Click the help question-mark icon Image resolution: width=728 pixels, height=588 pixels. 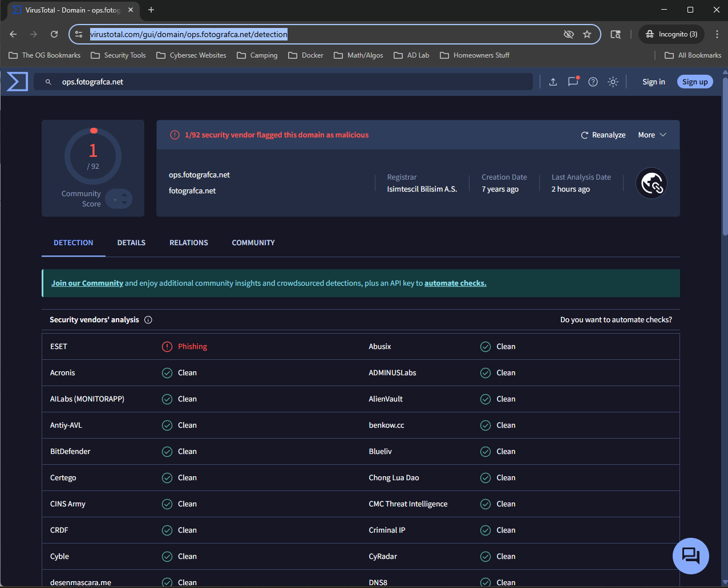593,82
